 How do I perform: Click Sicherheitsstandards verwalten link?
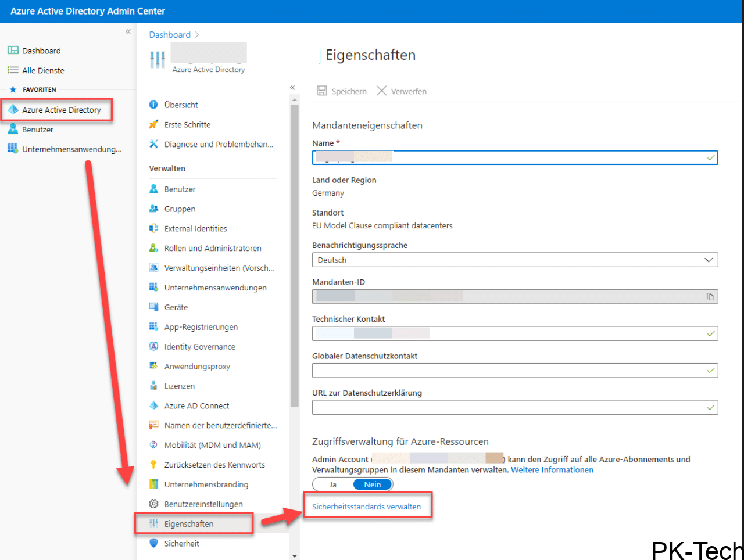click(x=366, y=507)
